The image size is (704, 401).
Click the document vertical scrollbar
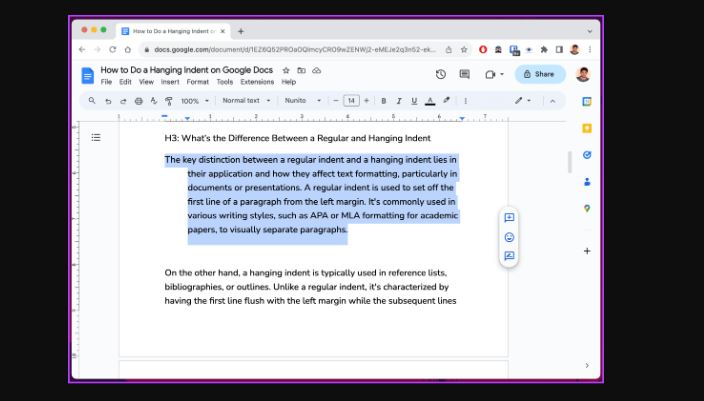click(570, 162)
